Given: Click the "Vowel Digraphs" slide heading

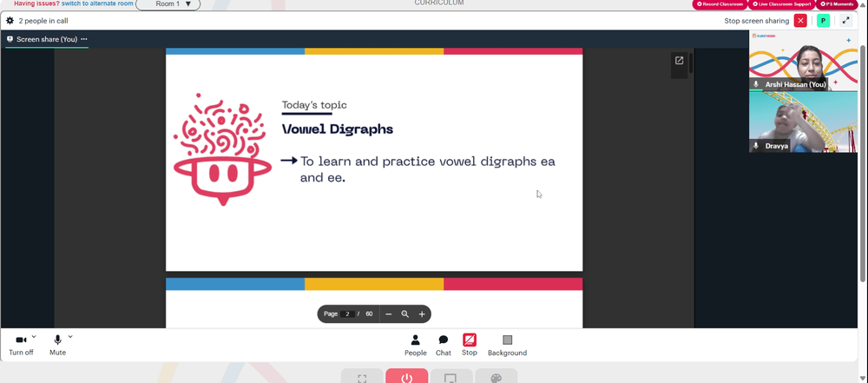Looking at the screenshot, I should click(x=338, y=129).
